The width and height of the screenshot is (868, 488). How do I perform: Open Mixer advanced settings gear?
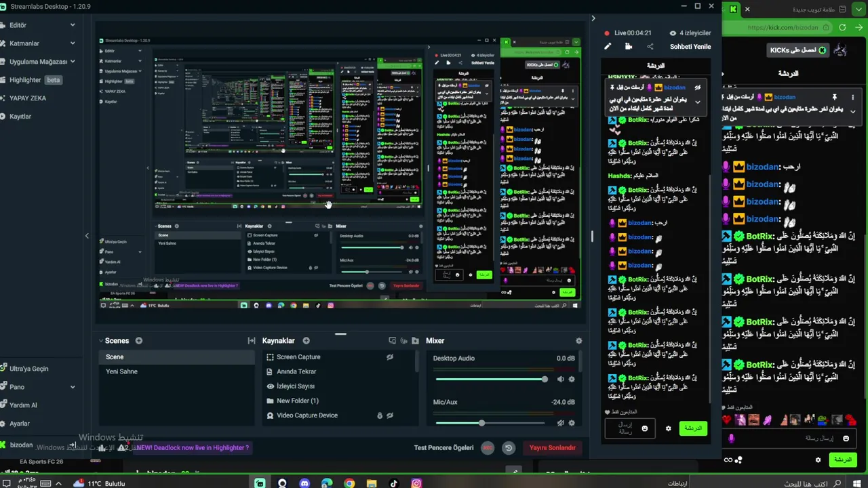pyautogui.click(x=578, y=341)
